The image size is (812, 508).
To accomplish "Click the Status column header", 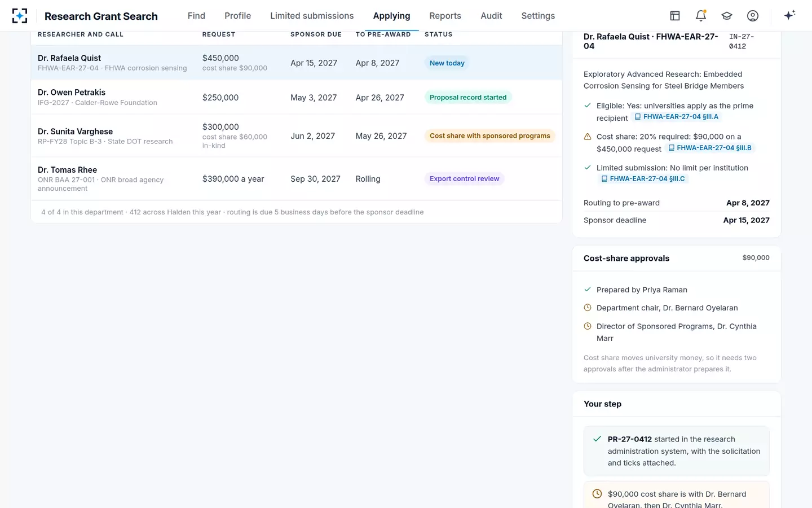I will point(439,34).
